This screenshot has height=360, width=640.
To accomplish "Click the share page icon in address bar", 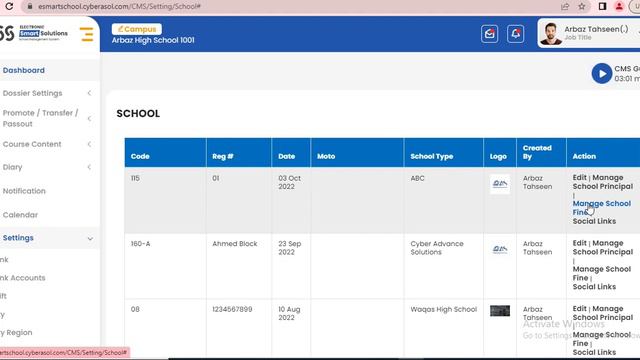I will [x=565, y=7].
